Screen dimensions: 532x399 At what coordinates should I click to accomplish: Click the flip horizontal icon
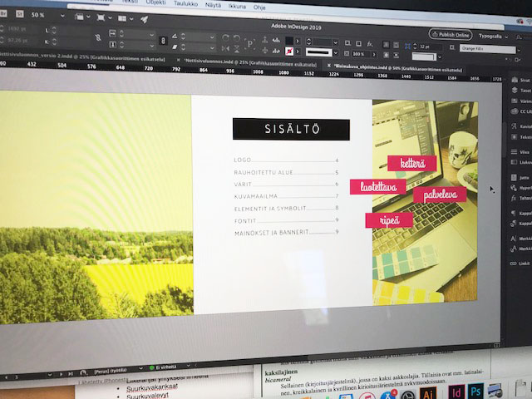225,49
